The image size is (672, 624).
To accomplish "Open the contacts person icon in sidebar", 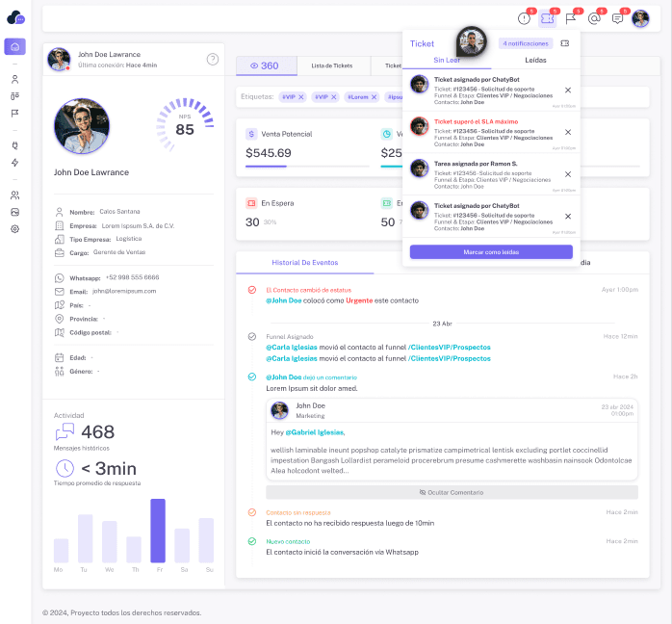I will (x=15, y=79).
